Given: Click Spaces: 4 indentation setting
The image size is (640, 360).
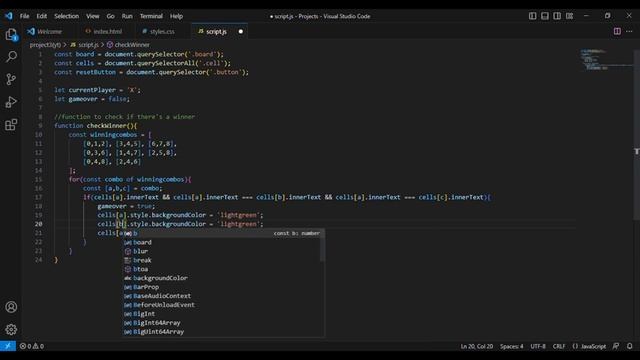Looking at the screenshot, I should pyautogui.click(x=511, y=346).
